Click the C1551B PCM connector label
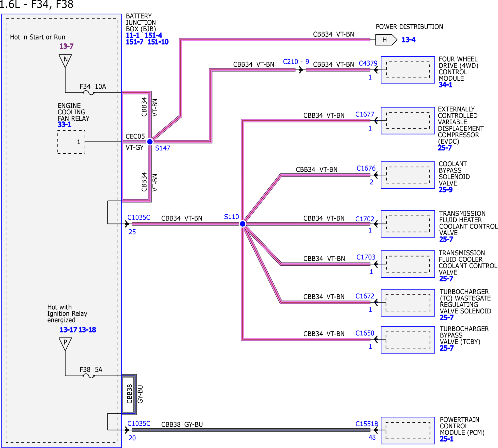This screenshot has height=448, width=498. (x=367, y=424)
